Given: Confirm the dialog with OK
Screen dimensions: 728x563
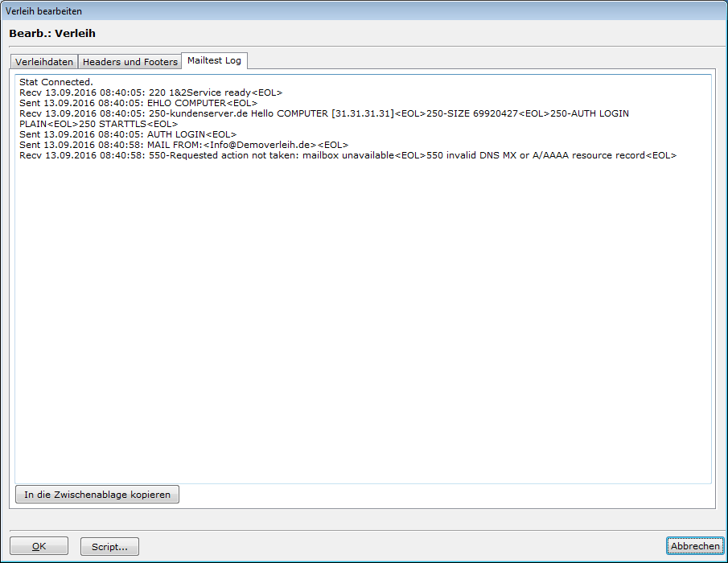Looking at the screenshot, I should (x=39, y=547).
